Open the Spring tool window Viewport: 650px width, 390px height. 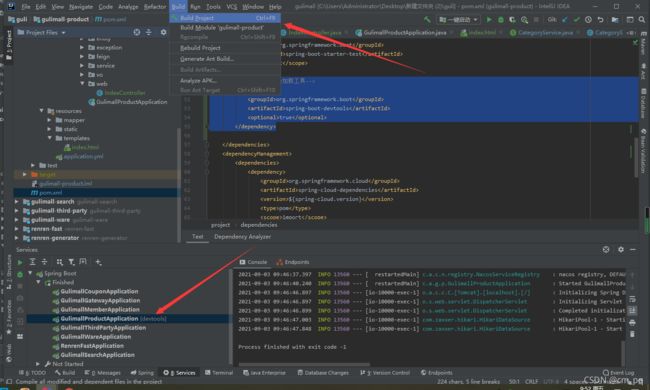[142, 373]
